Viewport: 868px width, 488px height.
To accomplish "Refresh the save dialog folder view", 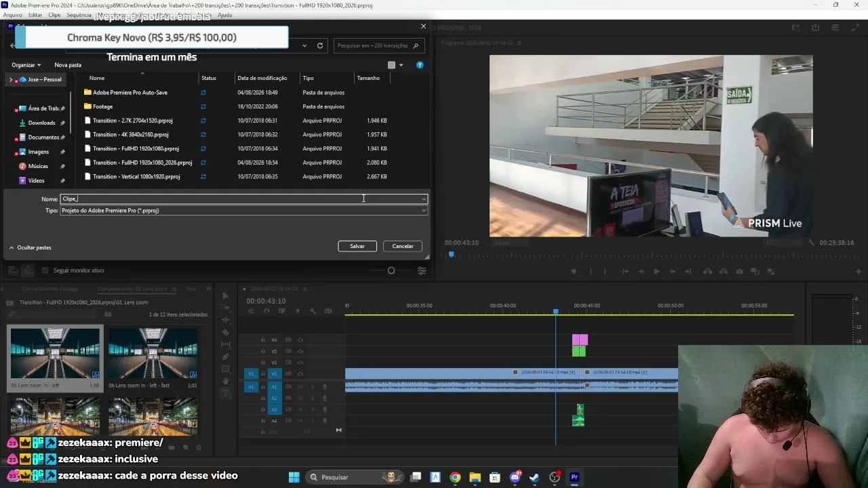I will [320, 45].
